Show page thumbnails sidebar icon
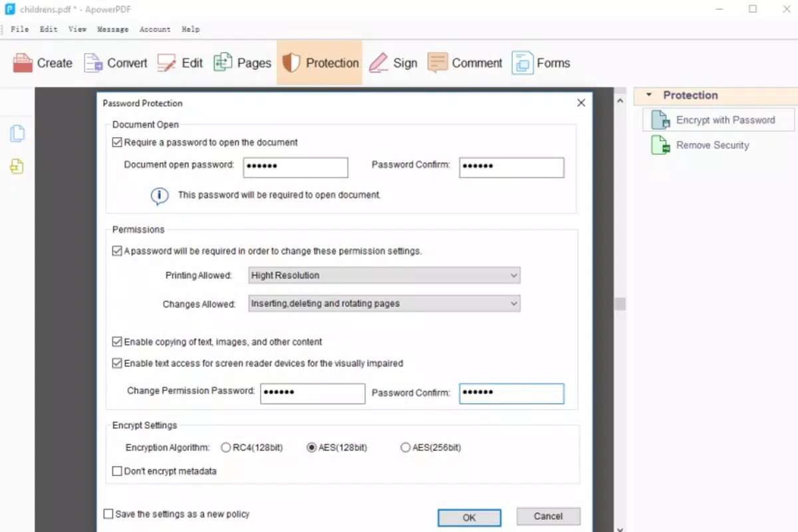Screen dimensions: 798x532 pyautogui.click(x=17, y=134)
